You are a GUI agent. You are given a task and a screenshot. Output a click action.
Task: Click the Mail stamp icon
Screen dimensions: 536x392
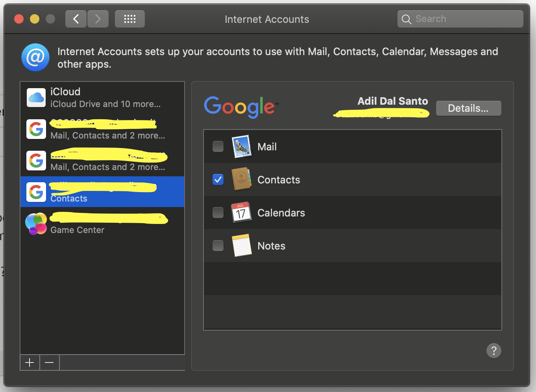pos(242,146)
